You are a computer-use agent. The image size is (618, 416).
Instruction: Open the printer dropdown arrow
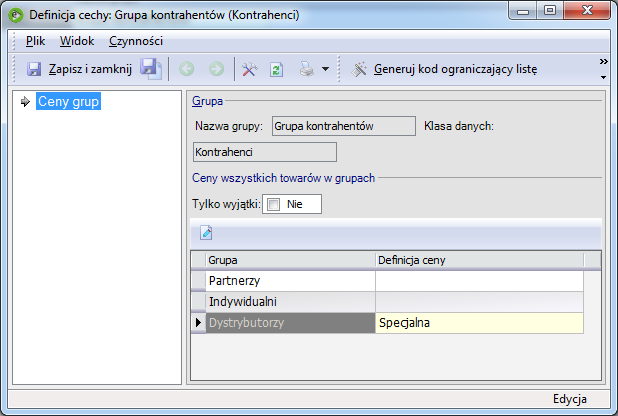pos(325,69)
